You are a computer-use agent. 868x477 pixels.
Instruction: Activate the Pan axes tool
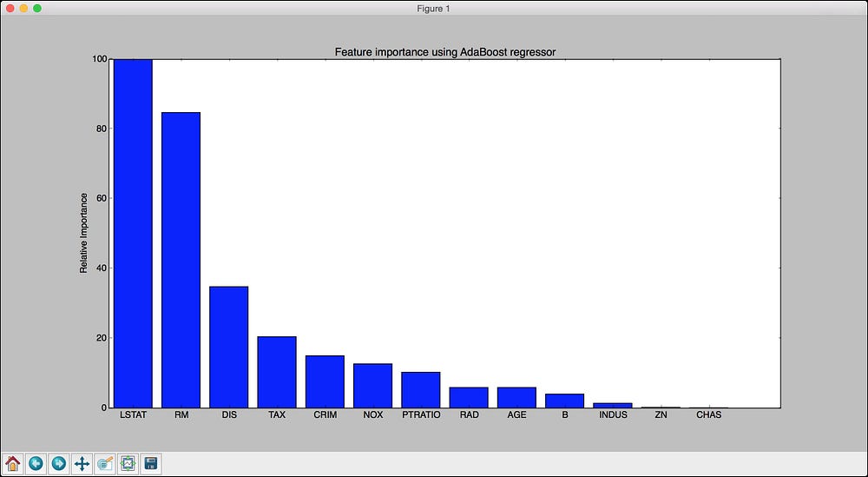click(82, 463)
